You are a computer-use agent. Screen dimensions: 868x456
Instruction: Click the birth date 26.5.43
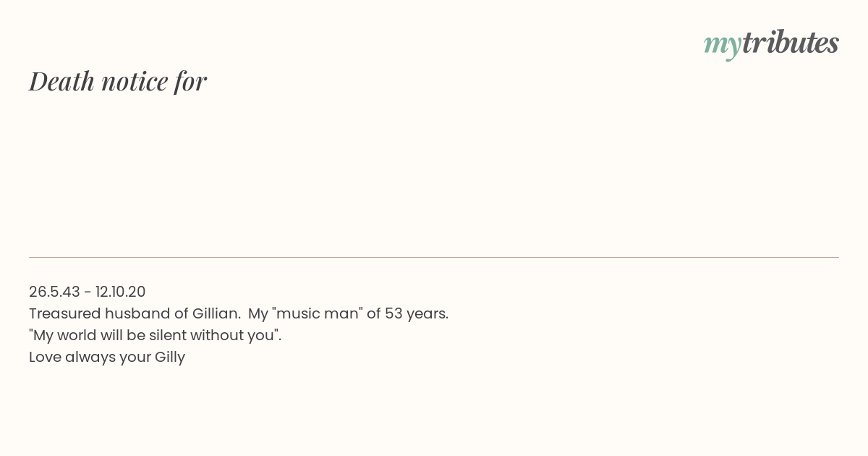point(54,292)
